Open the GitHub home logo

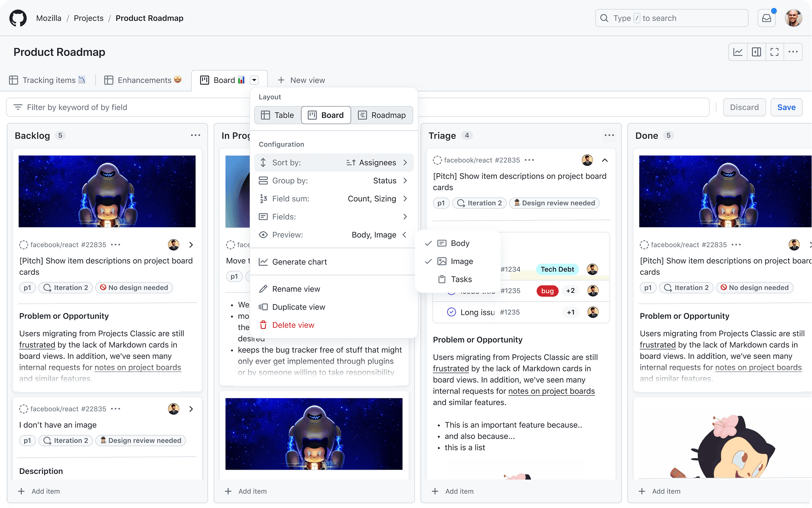click(18, 18)
